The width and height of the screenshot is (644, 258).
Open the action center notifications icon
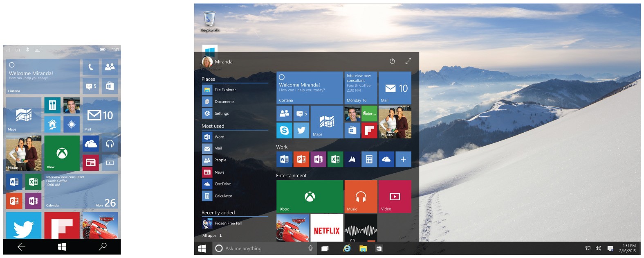point(610,248)
